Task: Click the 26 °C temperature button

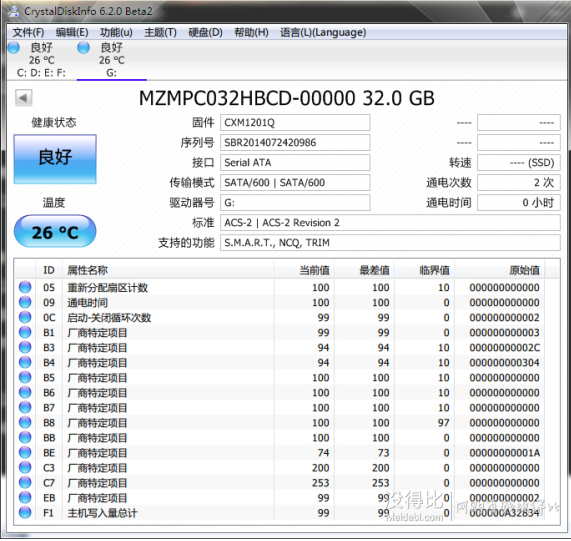Action: [55, 231]
